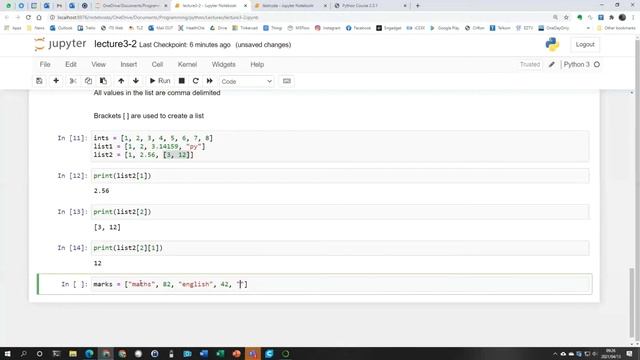Open Windows taskbar search icon
This screenshot has height=360, width=640.
point(23,354)
